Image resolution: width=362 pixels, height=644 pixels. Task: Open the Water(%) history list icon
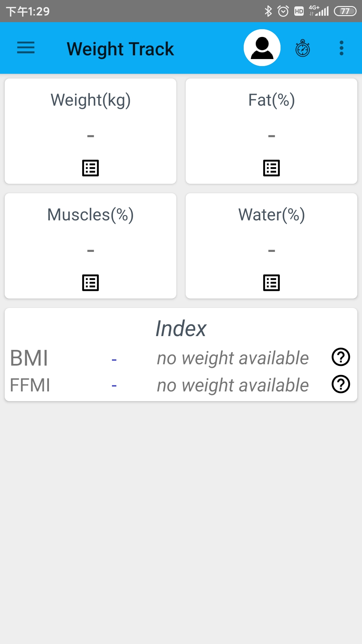pyautogui.click(x=271, y=283)
